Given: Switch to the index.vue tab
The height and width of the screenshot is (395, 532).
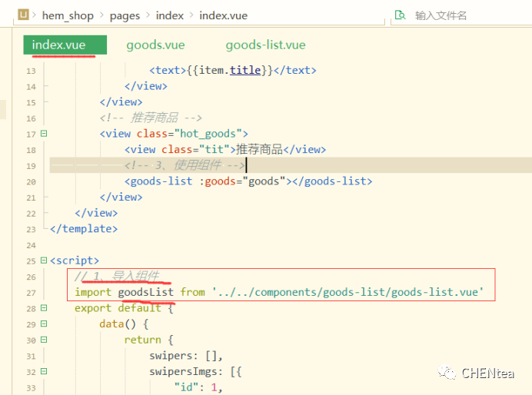Looking at the screenshot, I should [59, 45].
